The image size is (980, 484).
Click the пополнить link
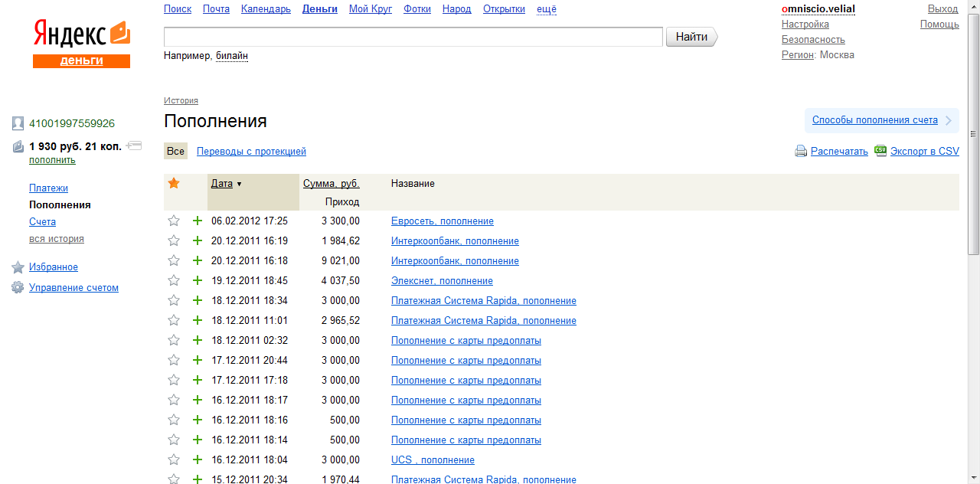click(x=52, y=160)
